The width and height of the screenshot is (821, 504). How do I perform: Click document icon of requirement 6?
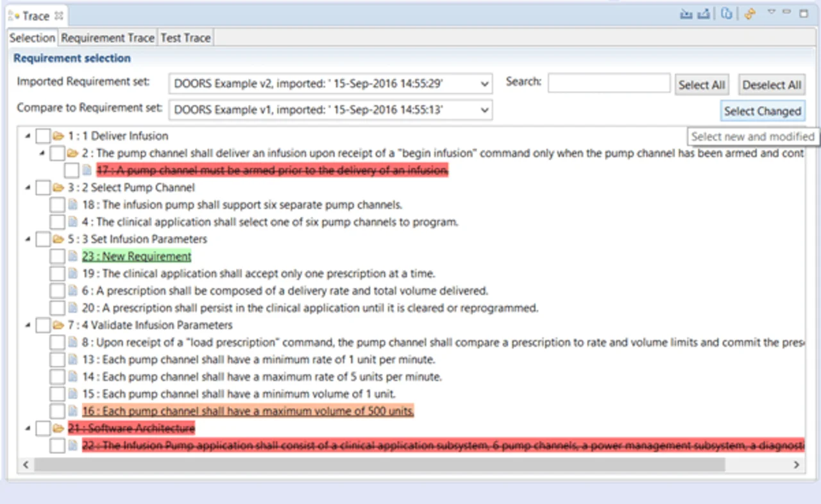pos(72,291)
